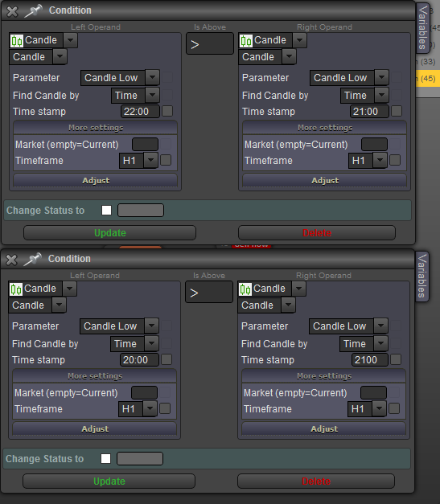
Task: Click the (33) entry behind the top panel
Action: coord(428,61)
